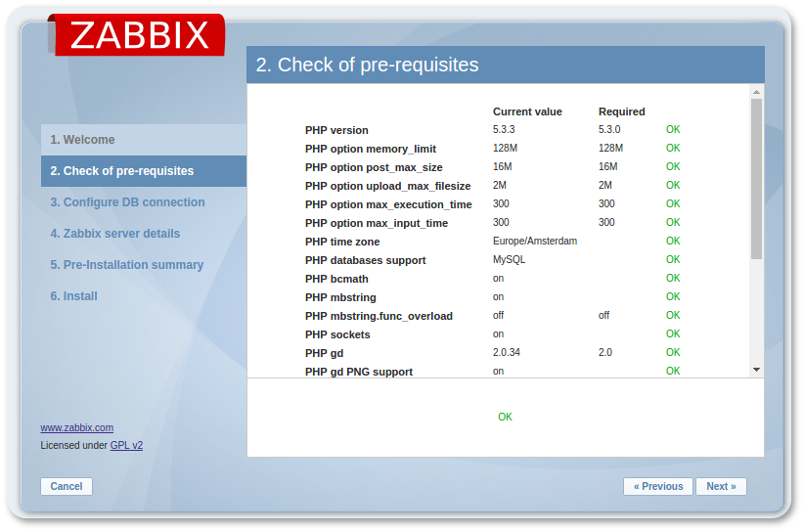Image resolution: width=804 pixels, height=532 pixels.
Task: Open step 6. Install
Action: (x=73, y=296)
